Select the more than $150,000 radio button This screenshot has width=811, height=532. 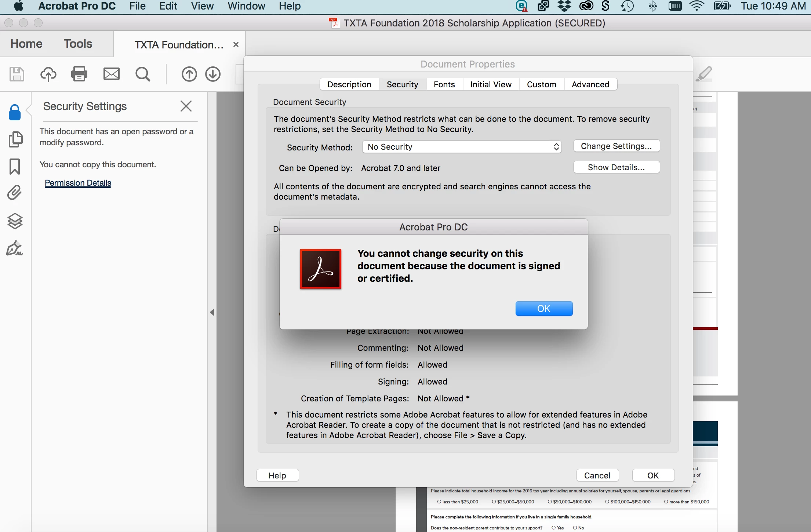pyautogui.click(x=666, y=502)
